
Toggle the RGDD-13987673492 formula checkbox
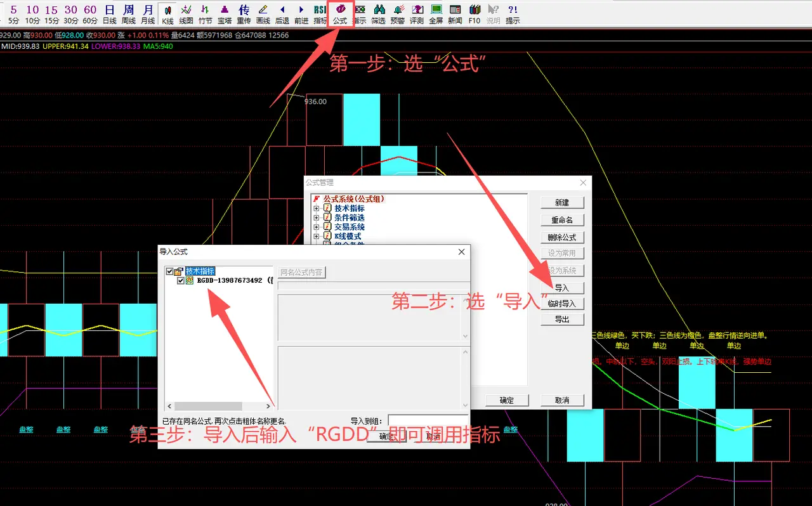[x=181, y=280]
